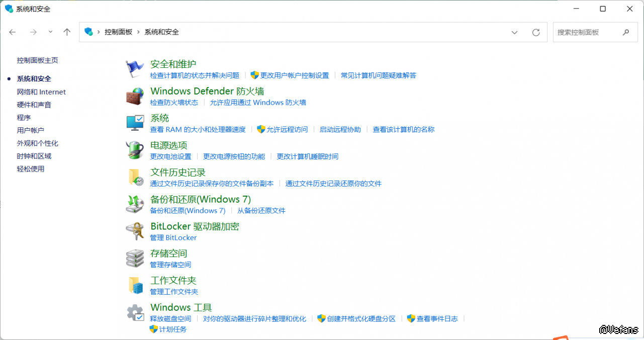The height and width of the screenshot is (340, 644).
Task: Click 检查计算机的状态并解决问题 link
Action: point(195,75)
